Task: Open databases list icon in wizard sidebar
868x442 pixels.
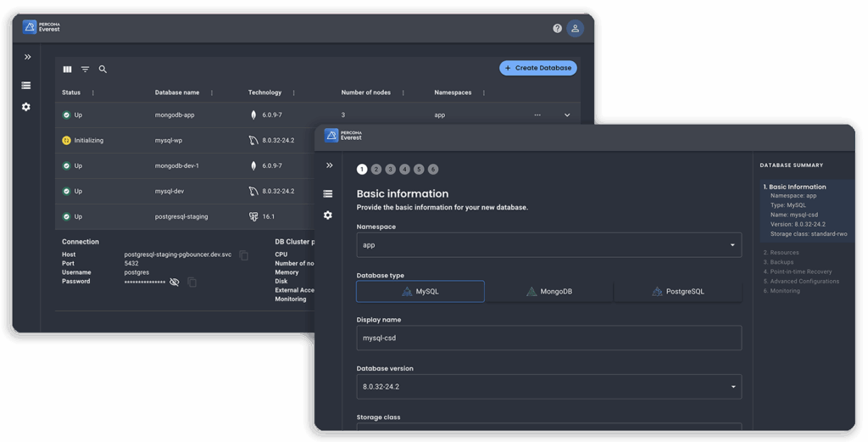Action: click(x=328, y=194)
